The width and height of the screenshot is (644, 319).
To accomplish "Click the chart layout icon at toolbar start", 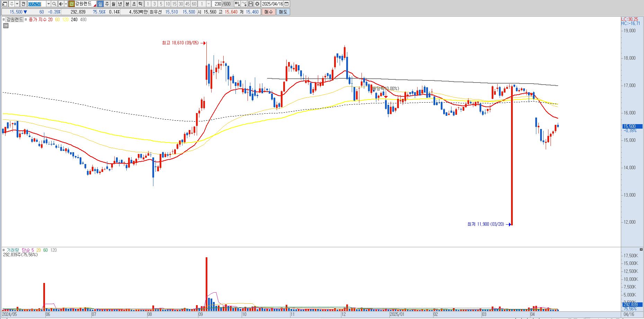I will (x=5, y=4).
